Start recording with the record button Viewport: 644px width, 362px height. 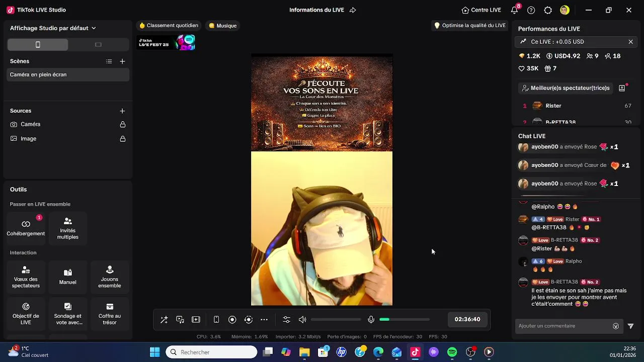tap(232, 320)
